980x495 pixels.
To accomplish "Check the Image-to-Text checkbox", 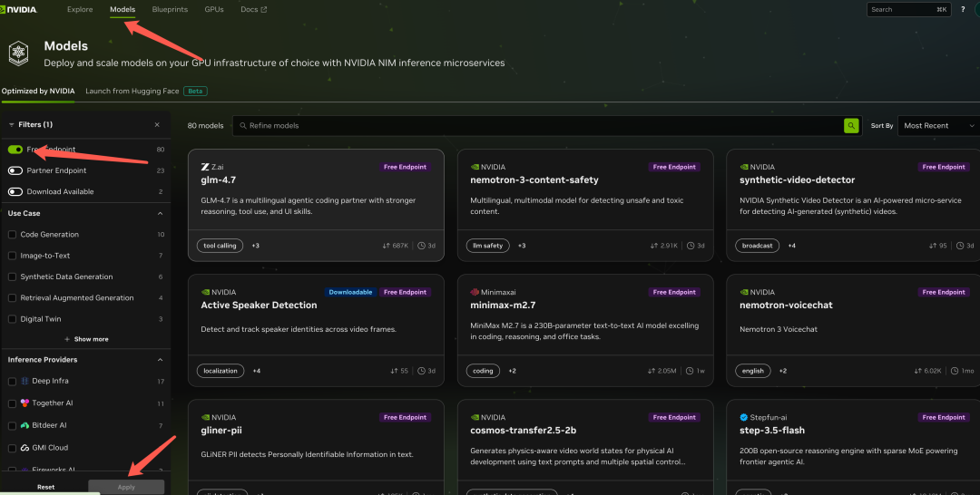I will pos(12,256).
